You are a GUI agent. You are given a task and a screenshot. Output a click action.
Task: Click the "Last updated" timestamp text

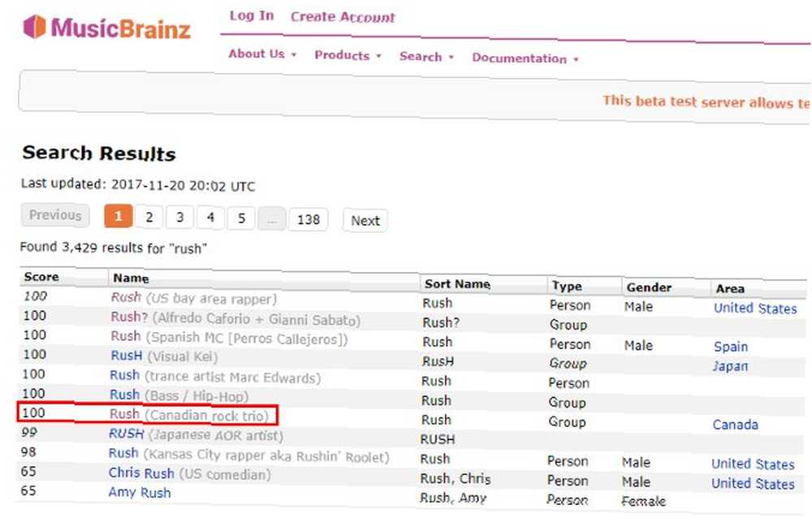(138, 184)
